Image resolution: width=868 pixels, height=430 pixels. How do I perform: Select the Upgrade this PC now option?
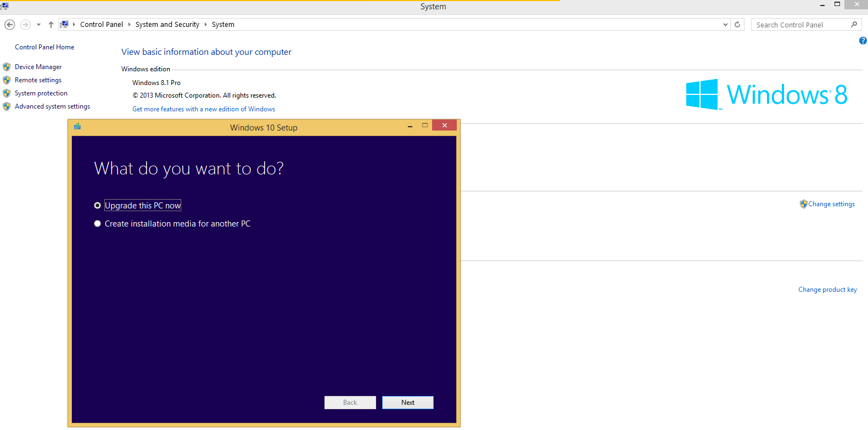coord(97,206)
